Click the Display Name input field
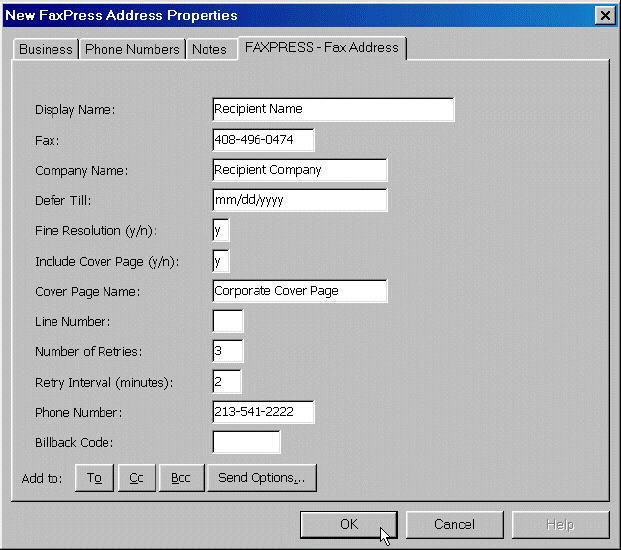This screenshot has width=621, height=550. coord(333,109)
